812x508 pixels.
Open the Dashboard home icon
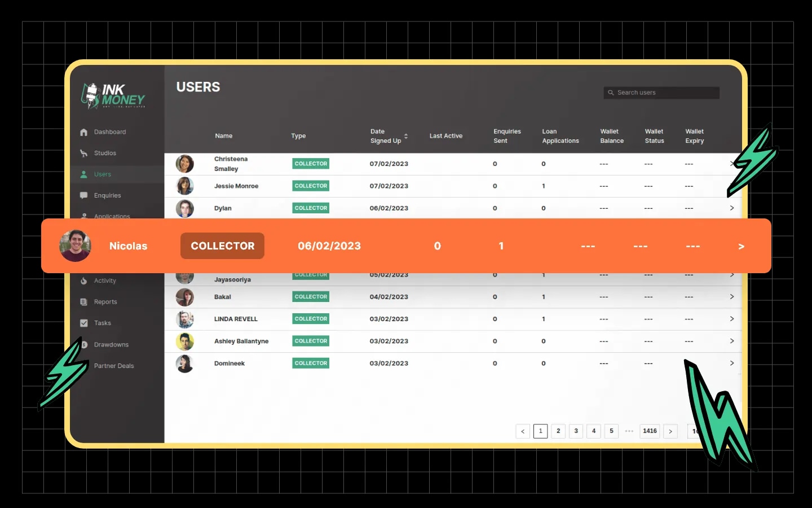83,132
